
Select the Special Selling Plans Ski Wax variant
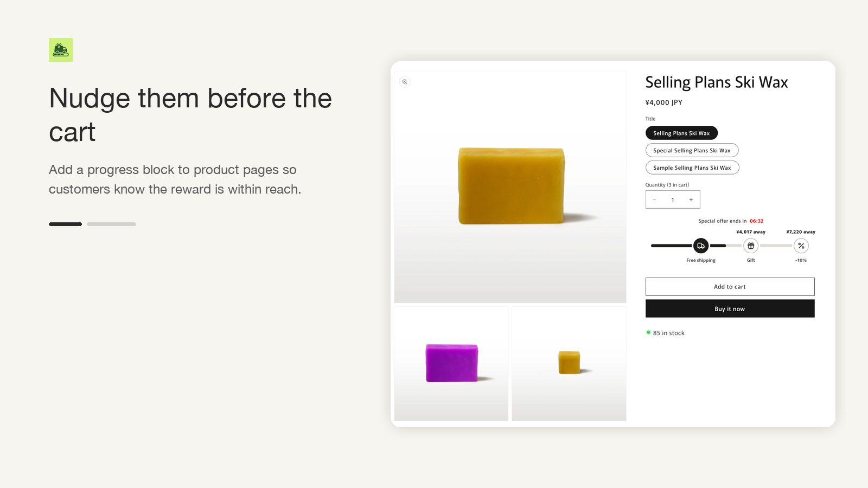[x=692, y=150]
